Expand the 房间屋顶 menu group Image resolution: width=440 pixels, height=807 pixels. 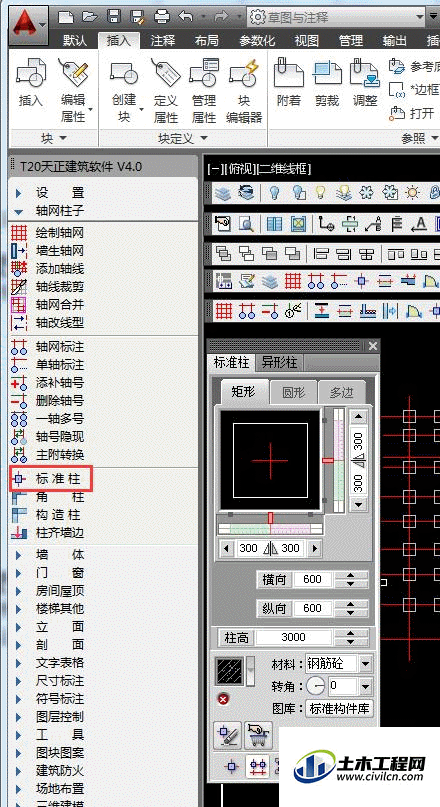point(19,591)
